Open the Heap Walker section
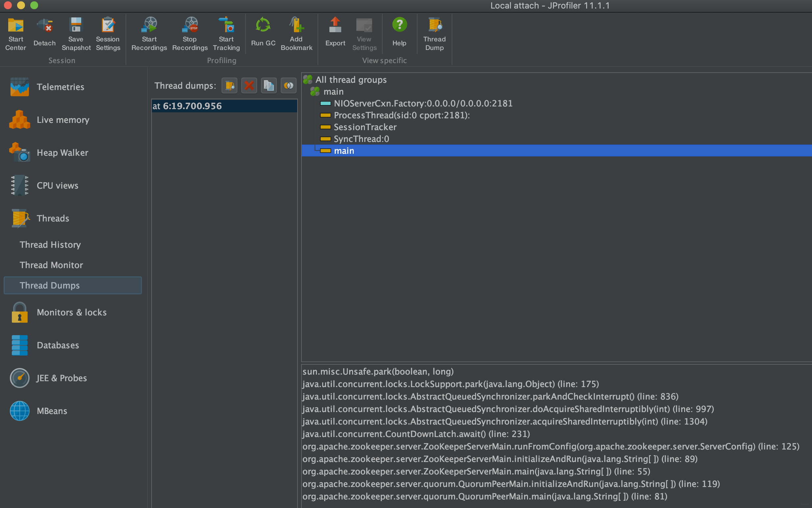812x508 pixels. coord(62,152)
